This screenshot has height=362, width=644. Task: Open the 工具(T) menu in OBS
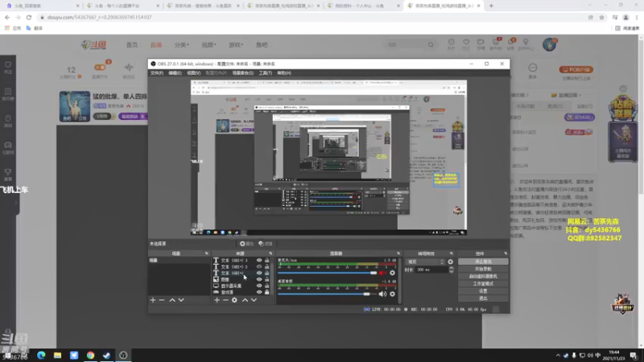(266, 73)
